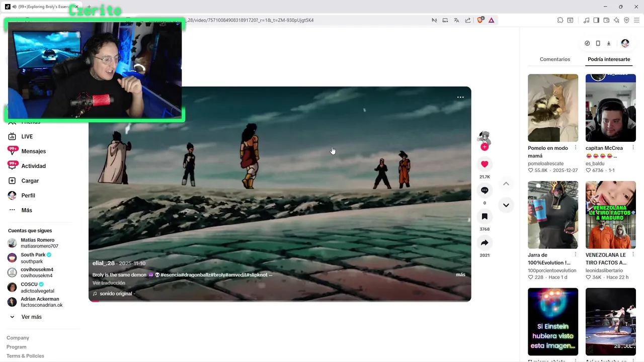The image size is (644, 362).
Task: Click the #slipknot hashtag in caption
Action: tap(257, 275)
